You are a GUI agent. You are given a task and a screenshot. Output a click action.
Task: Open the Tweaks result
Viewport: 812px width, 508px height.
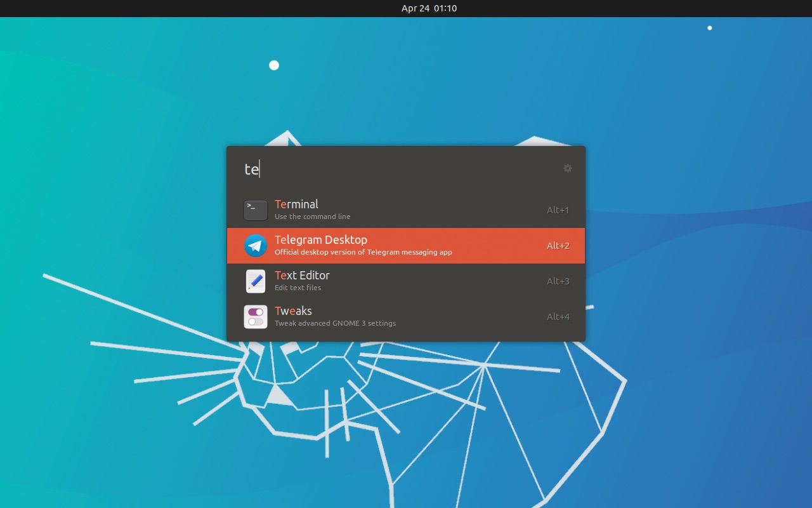coord(406,317)
